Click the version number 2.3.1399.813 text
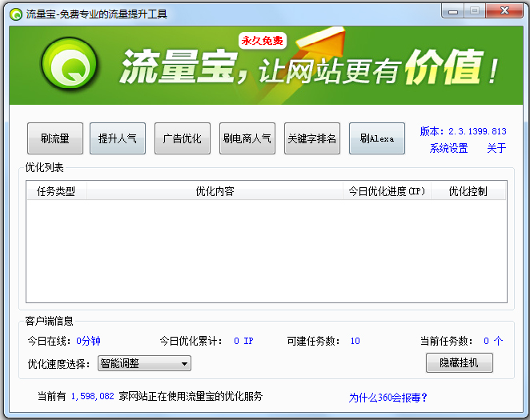 pyautogui.click(x=477, y=131)
